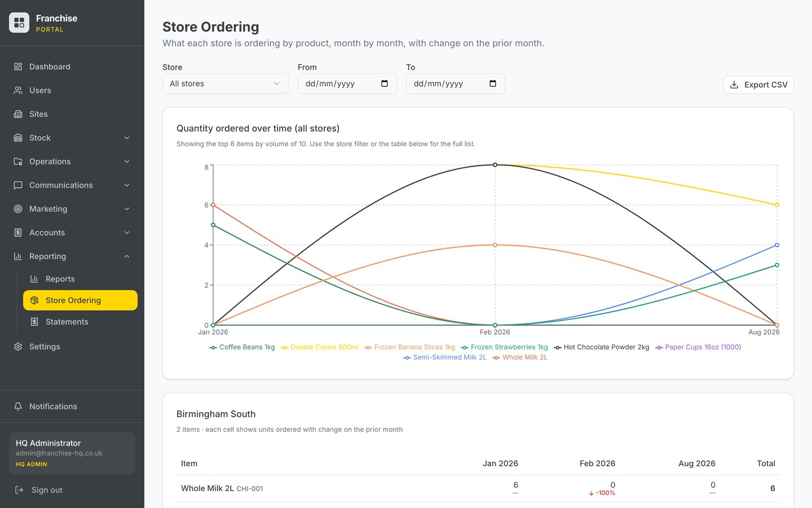
Task: Open Dashboard from the sidebar
Action: [x=72, y=67]
